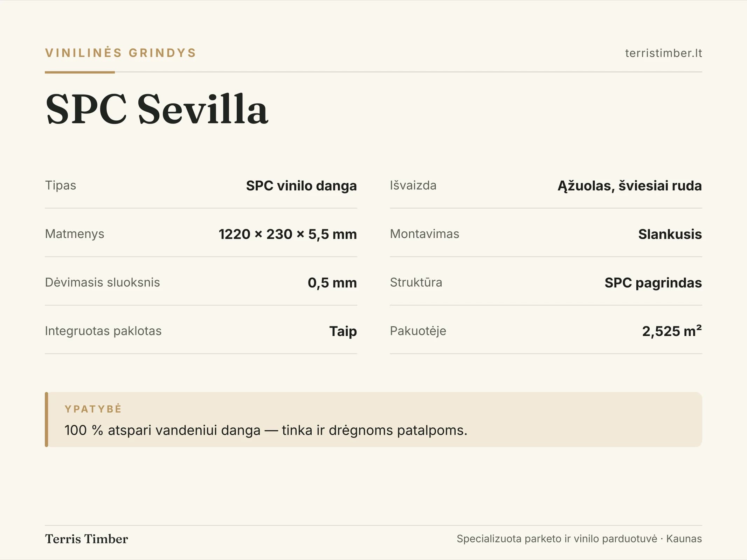The height and width of the screenshot is (560, 747).
Task: Select the Ąžuolas, šviesiai ruda value
Action: (630, 185)
